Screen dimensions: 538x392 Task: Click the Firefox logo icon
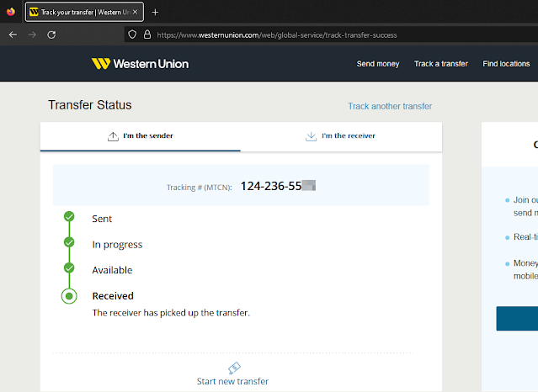click(x=11, y=12)
